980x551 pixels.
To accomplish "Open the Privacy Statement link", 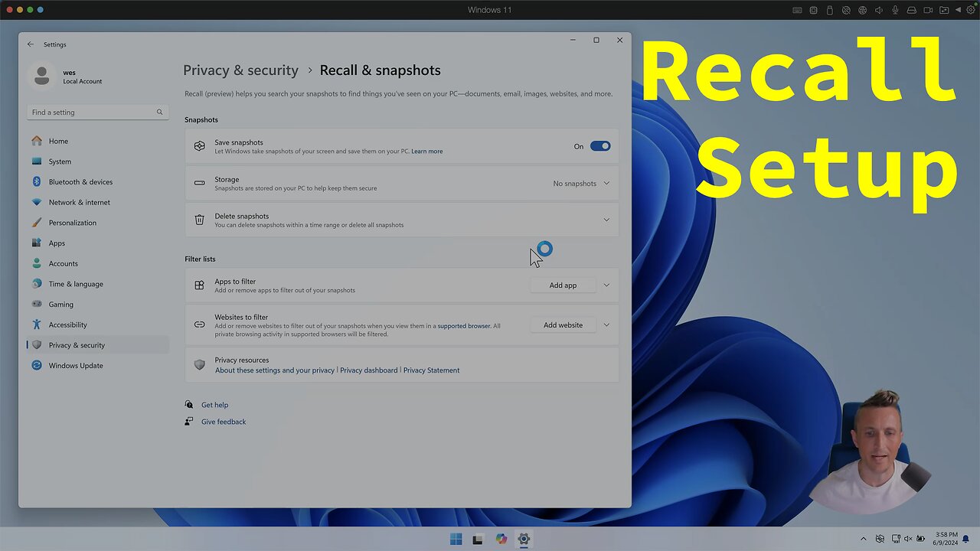I will click(x=431, y=370).
